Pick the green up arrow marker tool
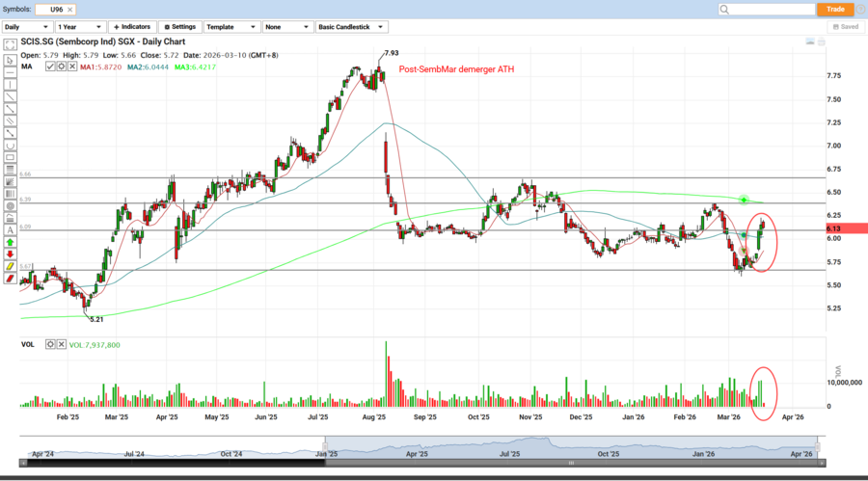Screen dimensions: 868x481 click(x=11, y=241)
